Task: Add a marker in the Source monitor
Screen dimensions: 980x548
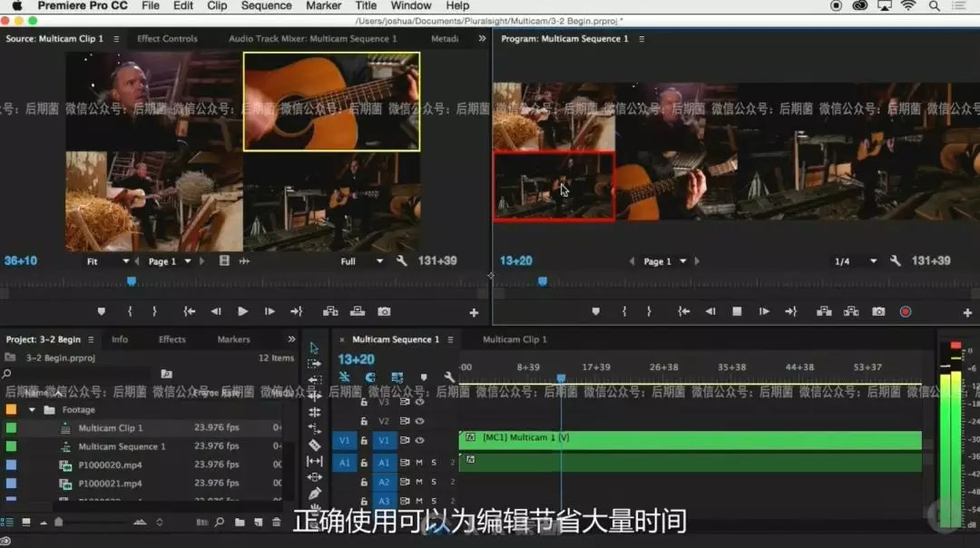Action: tap(102, 311)
